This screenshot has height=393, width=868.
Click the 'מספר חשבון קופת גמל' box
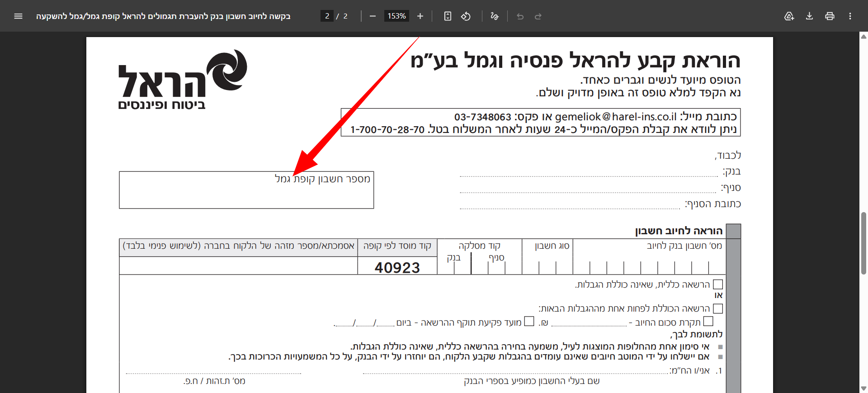pos(246,195)
